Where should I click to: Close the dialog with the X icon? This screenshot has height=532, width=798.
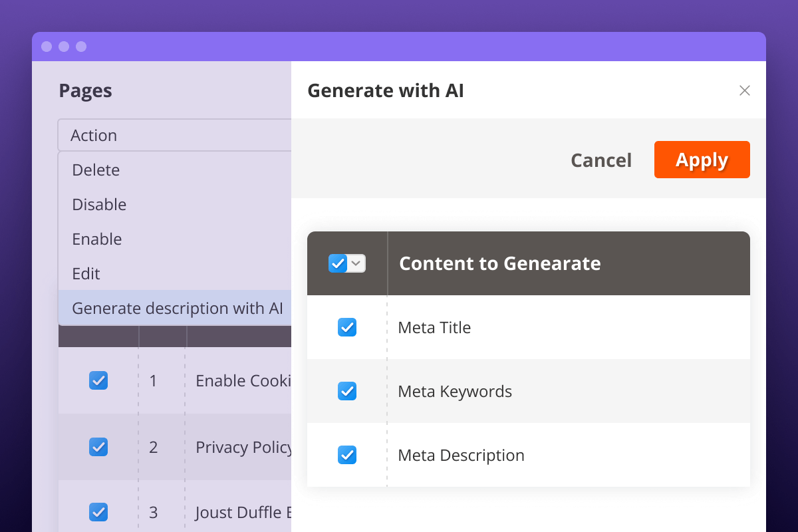(745, 90)
